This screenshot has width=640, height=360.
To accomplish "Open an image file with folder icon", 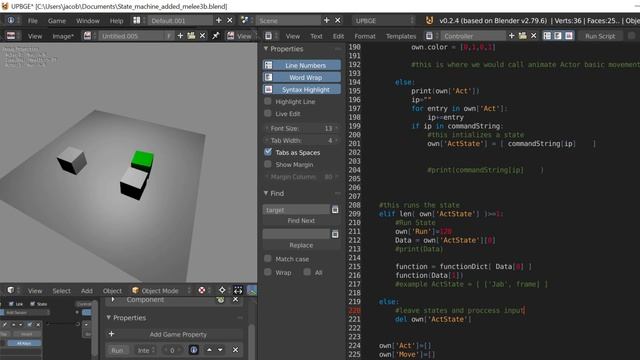I will tap(191, 36).
